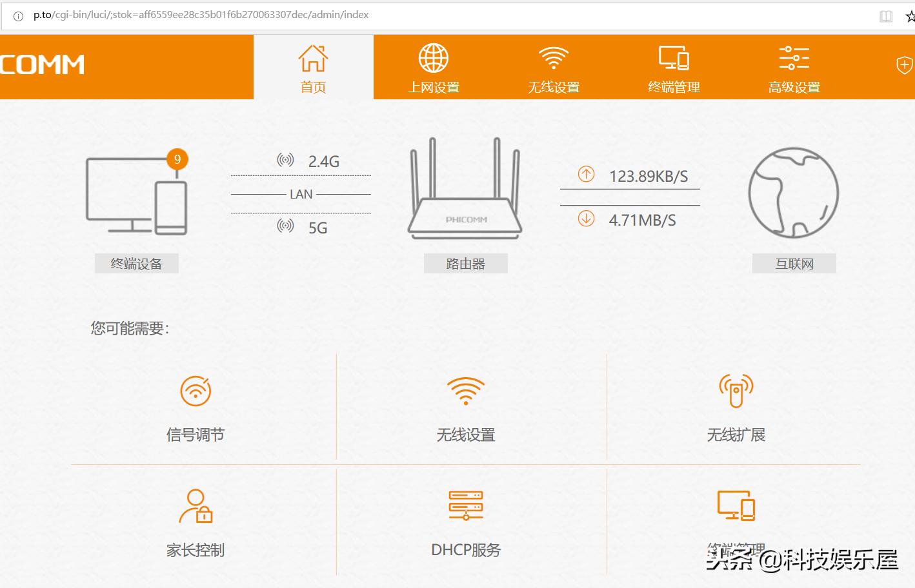
Task: Click the 互联网 label button
Action: [x=794, y=263]
